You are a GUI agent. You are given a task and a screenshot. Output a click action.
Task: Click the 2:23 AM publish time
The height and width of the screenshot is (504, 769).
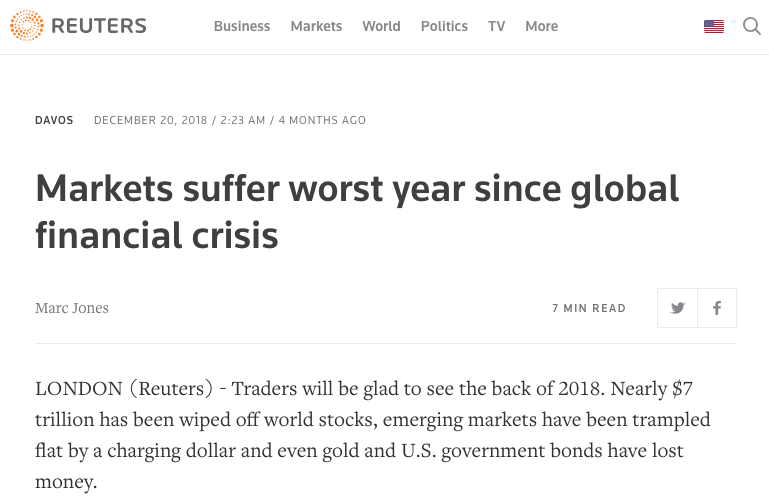[x=241, y=120]
